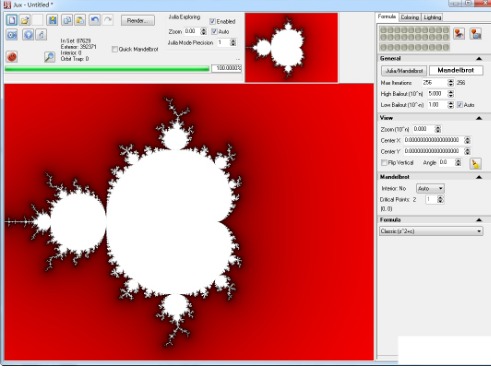The image size is (491, 369).
Task: Collapse the General section arrow
Action: pos(479,58)
